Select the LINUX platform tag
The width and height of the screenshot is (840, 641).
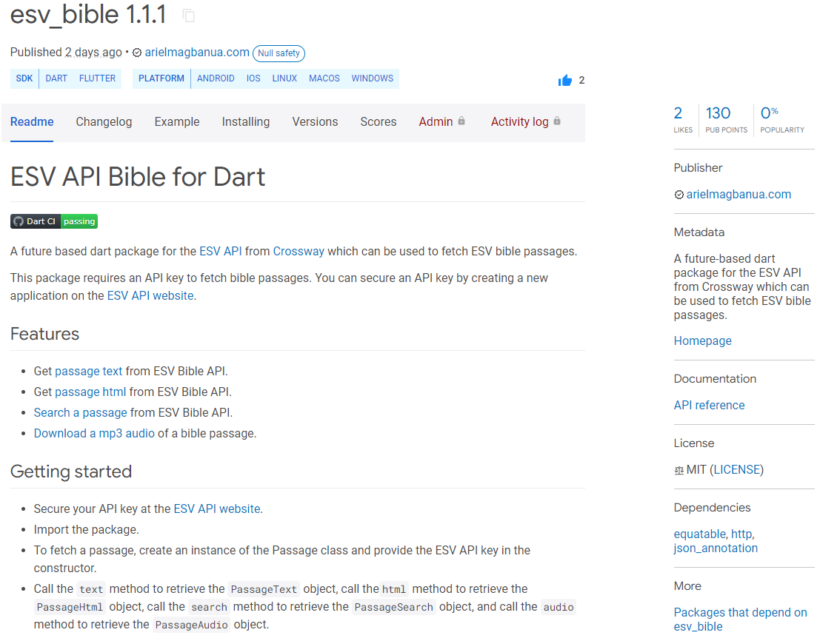pos(284,78)
